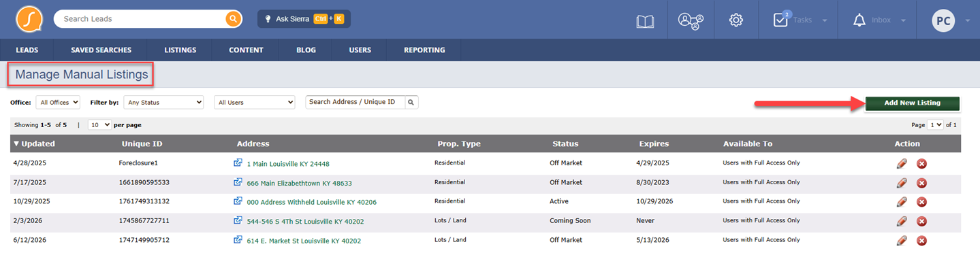
Task: Open external link icon for 000 Address Withheld
Action: click(238, 201)
